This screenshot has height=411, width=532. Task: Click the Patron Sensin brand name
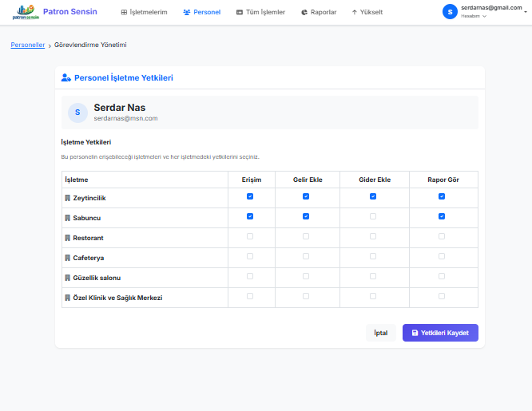tap(69, 12)
